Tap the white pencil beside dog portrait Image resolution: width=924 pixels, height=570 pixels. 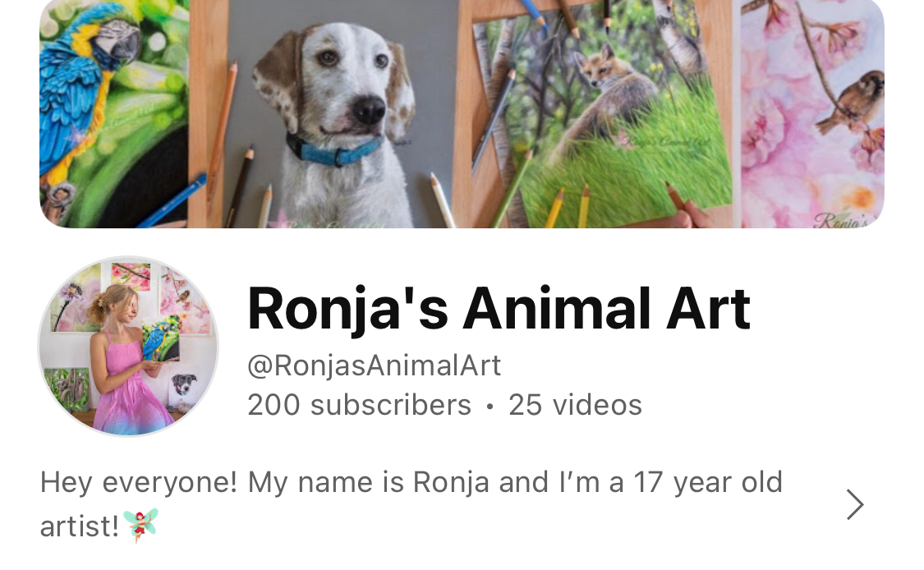[x=441, y=200]
